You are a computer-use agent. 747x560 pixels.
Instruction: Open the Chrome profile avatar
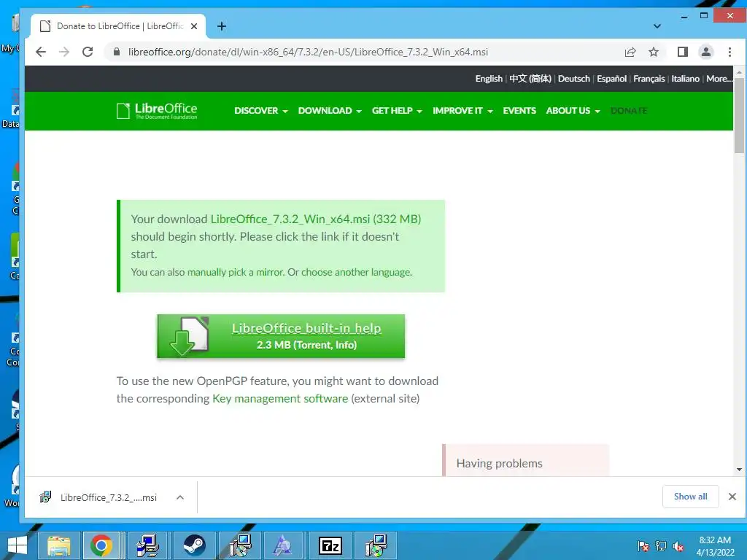pyautogui.click(x=706, y=52)
